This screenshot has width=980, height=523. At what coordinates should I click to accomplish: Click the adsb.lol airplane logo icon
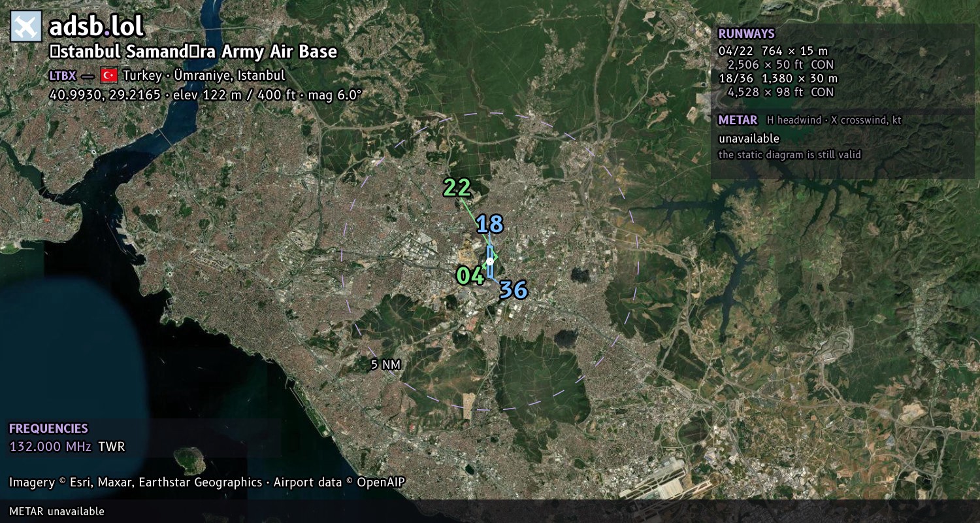click(26, 27)
